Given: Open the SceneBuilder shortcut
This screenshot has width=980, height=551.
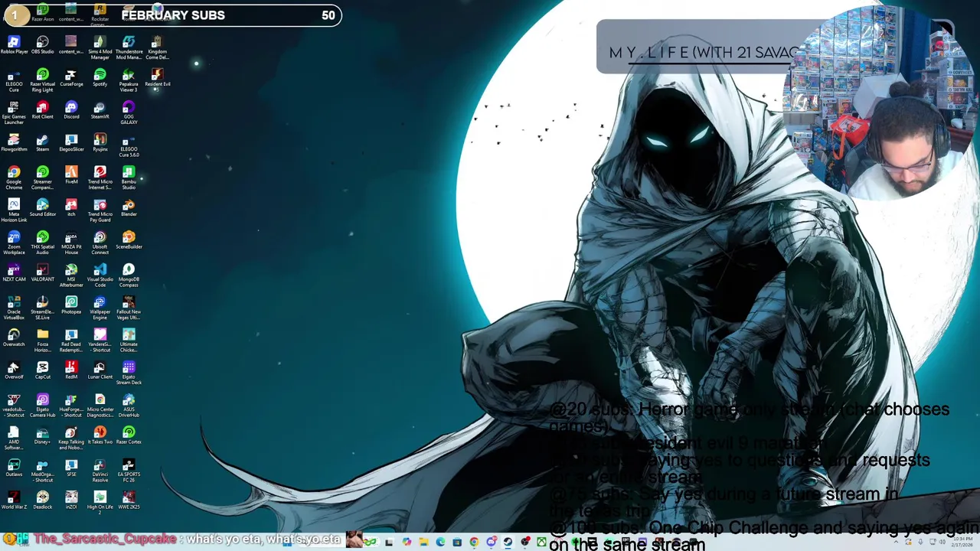Looking at the screenshot, I should (x=129, y=240).
